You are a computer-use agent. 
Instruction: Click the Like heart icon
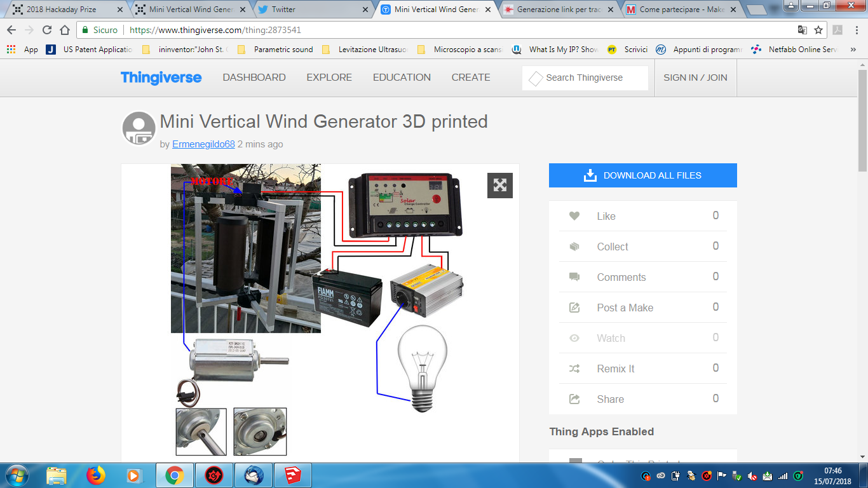(574, 216)
